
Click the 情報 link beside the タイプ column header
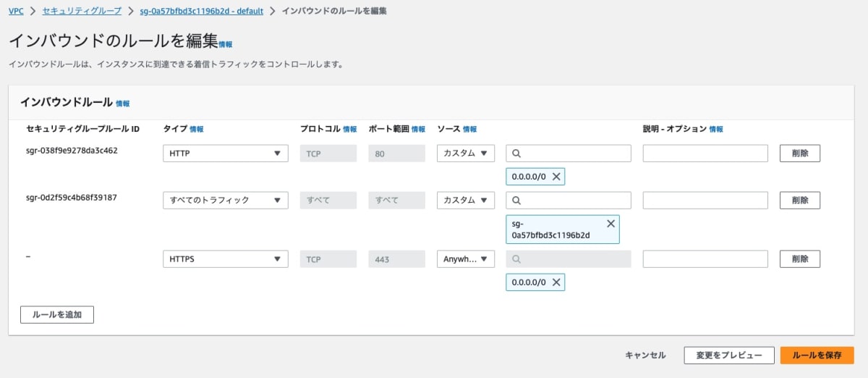click(197, 129)
